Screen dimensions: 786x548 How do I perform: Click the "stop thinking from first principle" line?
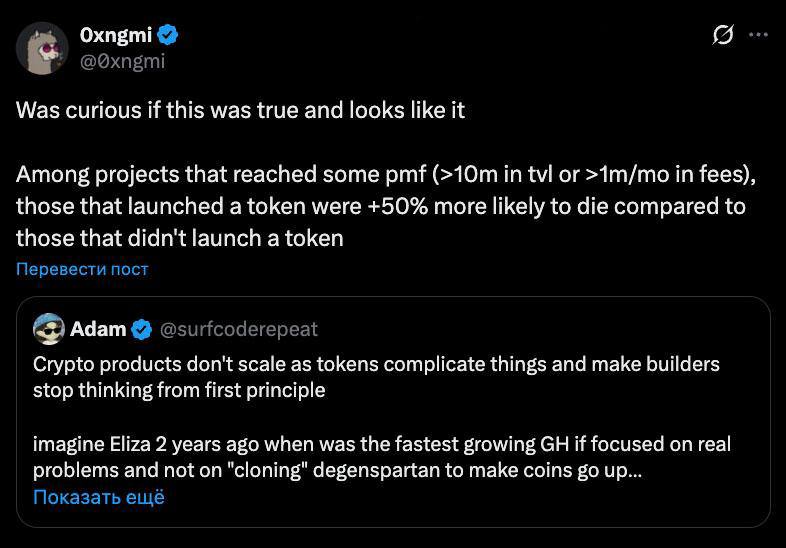[180, 390]
